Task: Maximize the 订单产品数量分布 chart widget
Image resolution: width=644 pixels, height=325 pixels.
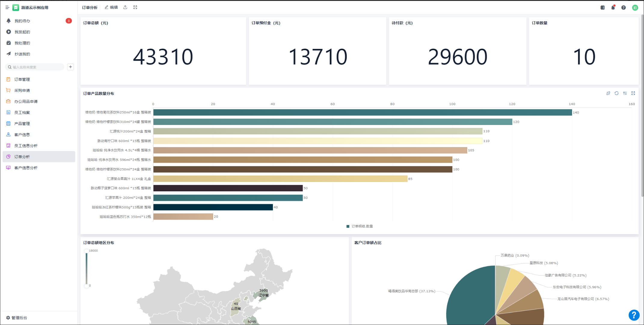Action: tap(633, 93)
